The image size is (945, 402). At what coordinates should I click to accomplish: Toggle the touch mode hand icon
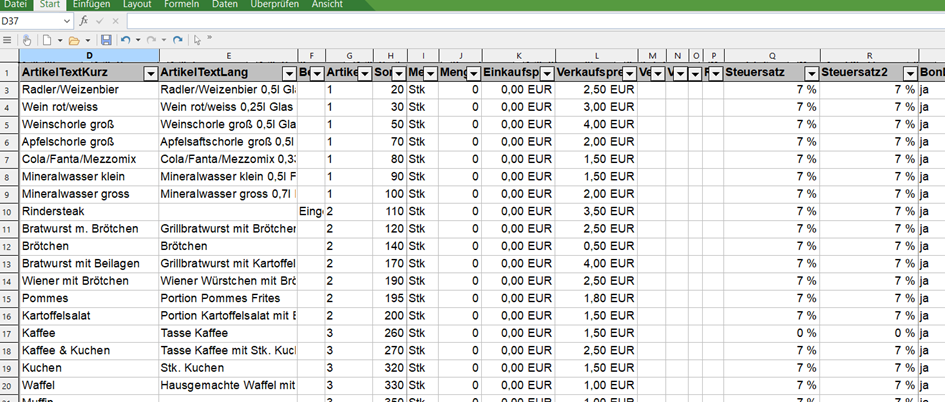(27, 40)
